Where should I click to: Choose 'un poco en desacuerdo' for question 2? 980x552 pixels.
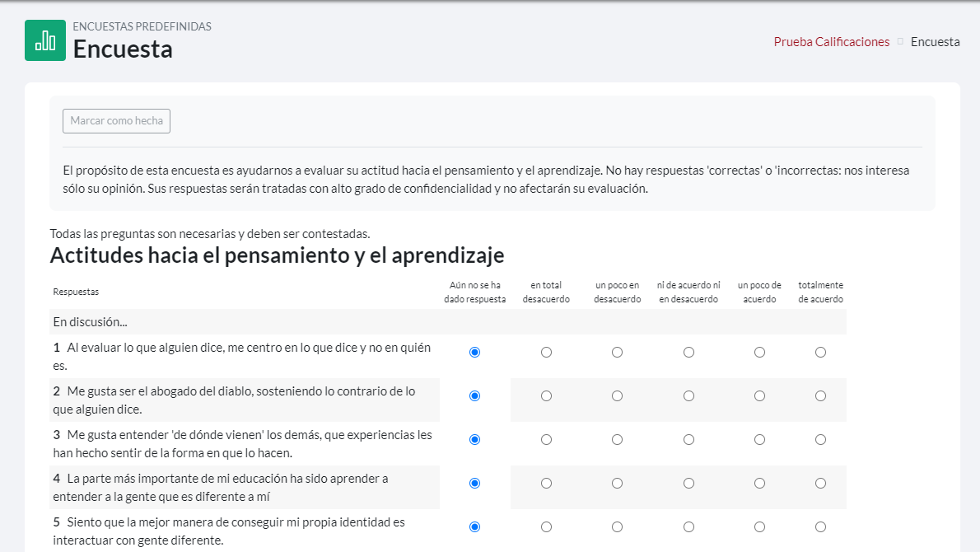tap(617, 396)
